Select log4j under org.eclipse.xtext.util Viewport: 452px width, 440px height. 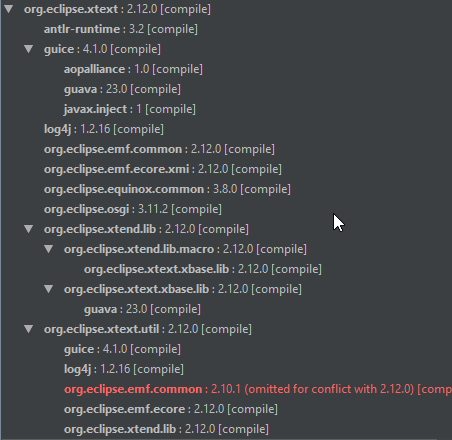point(124,369)
